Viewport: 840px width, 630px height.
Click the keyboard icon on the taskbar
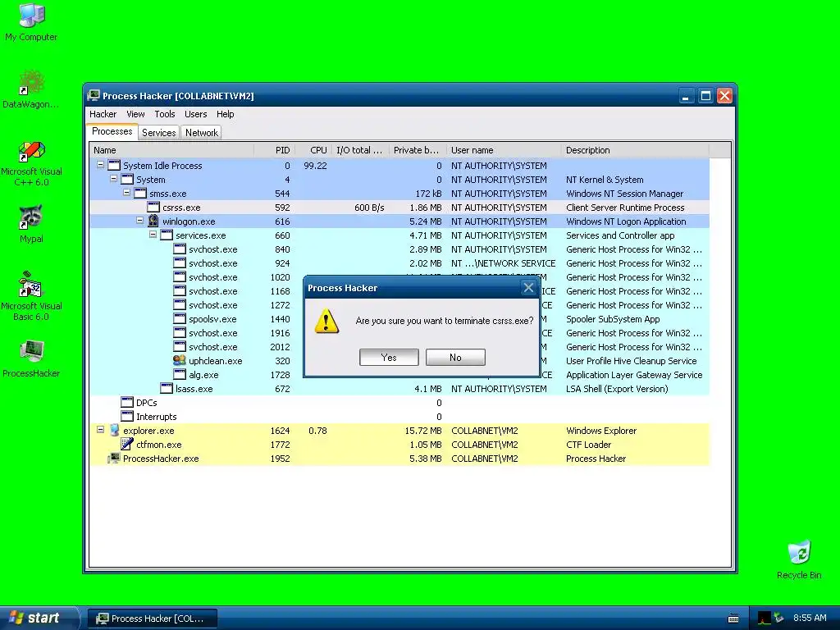(733, 619)
